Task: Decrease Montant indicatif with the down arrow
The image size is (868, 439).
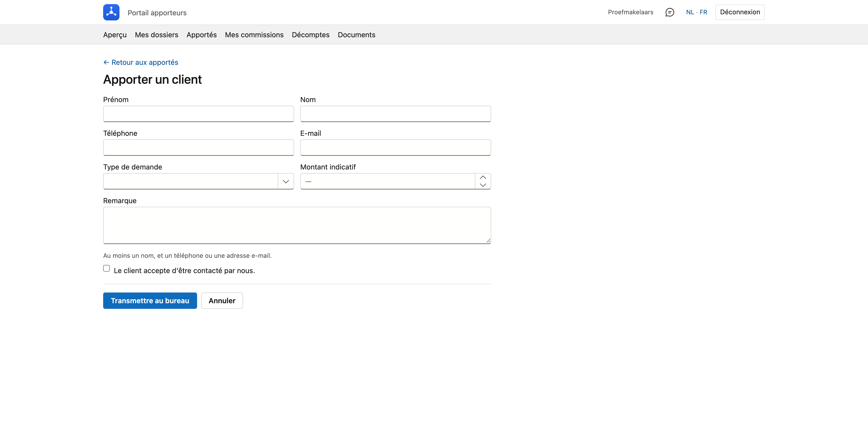Action: (483, 185)
